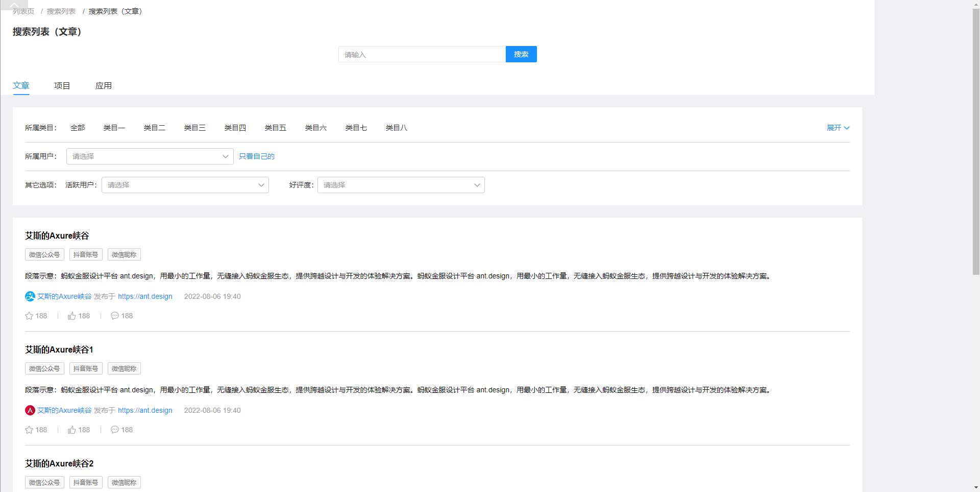Go to 搜索列表 breadcrumb
980x492 pixels.
[61, 11]
